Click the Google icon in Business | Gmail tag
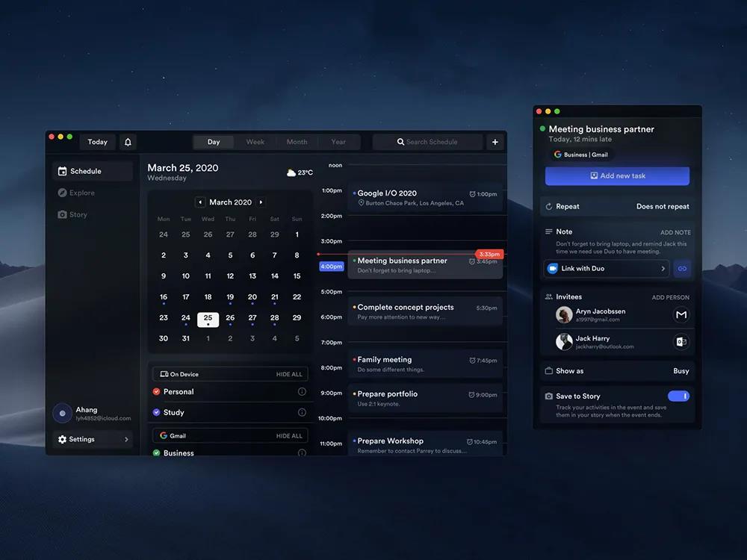Image resolution: width=747 pixels, height=560 pixels. point(557,155)
